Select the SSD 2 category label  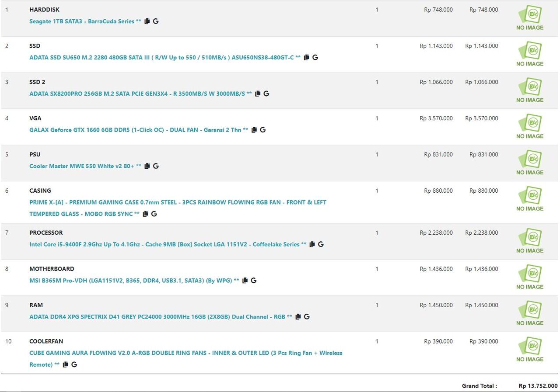37,82
